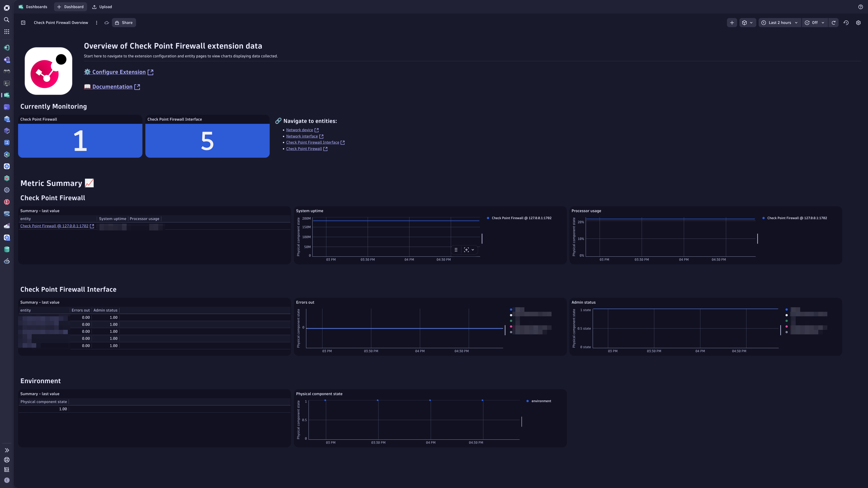This screenshot has height=488, width=868.
Task: Toggle the environment legend series
Action: (x=539, y=401)
